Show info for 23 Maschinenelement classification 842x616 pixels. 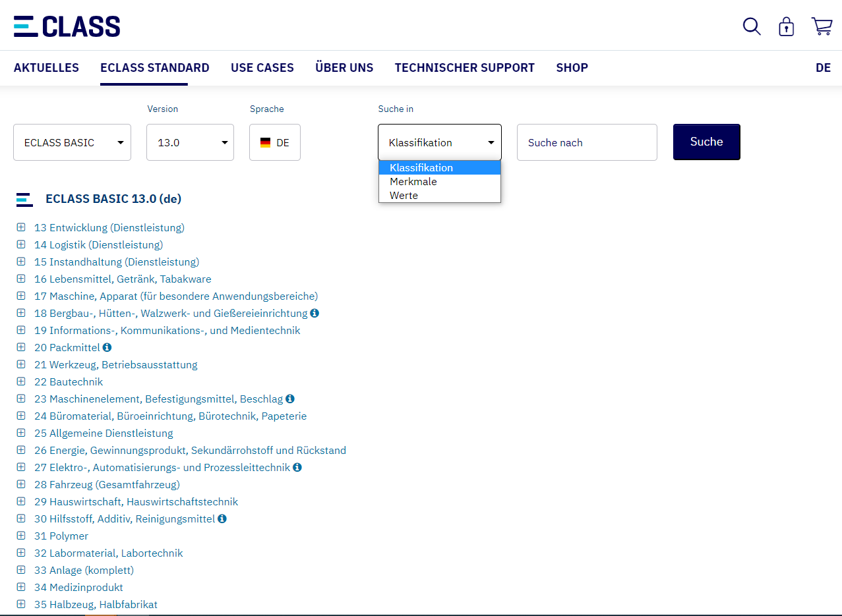tap(289, 399)
